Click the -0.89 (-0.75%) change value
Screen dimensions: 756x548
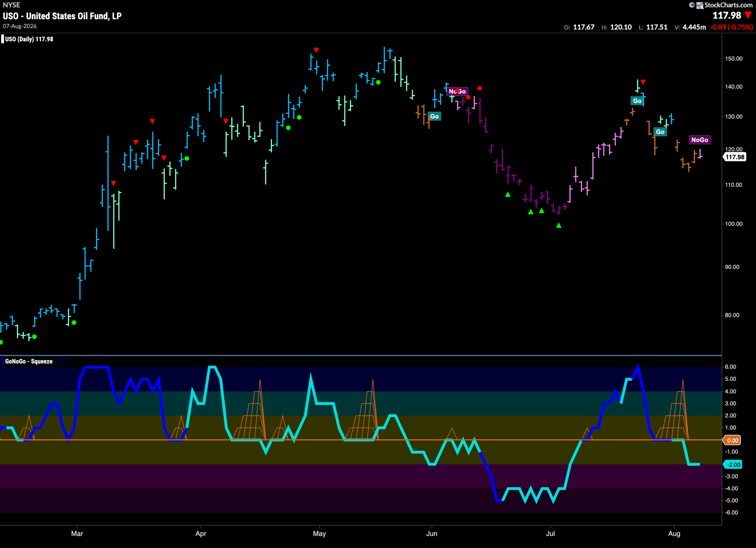click(731, 27)
